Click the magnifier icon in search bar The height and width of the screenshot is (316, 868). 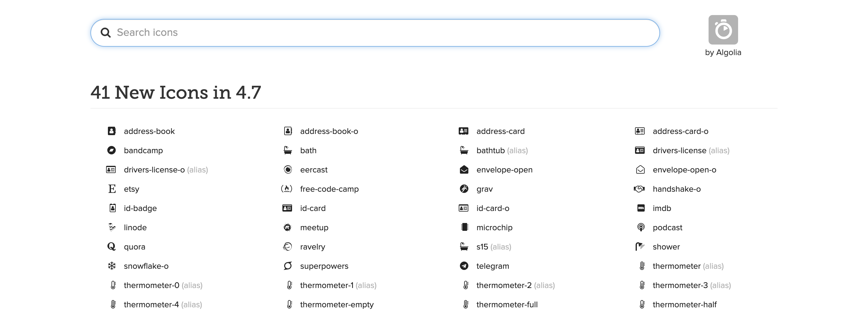[x=106, y=32]
